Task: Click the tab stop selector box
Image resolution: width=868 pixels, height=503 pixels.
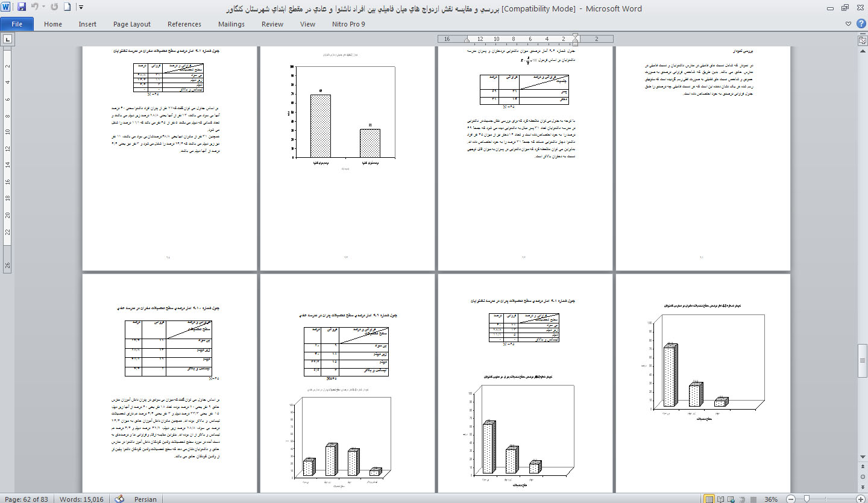Action: [8, 40]
